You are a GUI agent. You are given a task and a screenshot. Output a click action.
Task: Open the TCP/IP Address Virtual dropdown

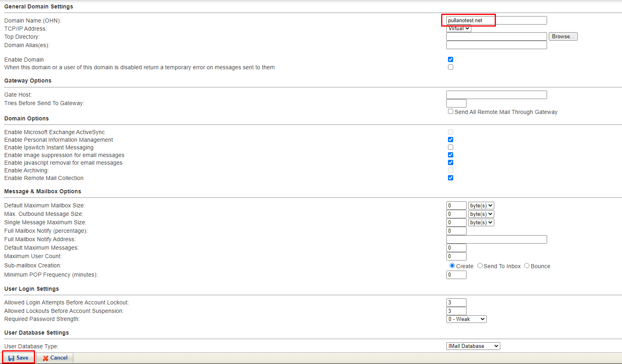tap(459, 29)
